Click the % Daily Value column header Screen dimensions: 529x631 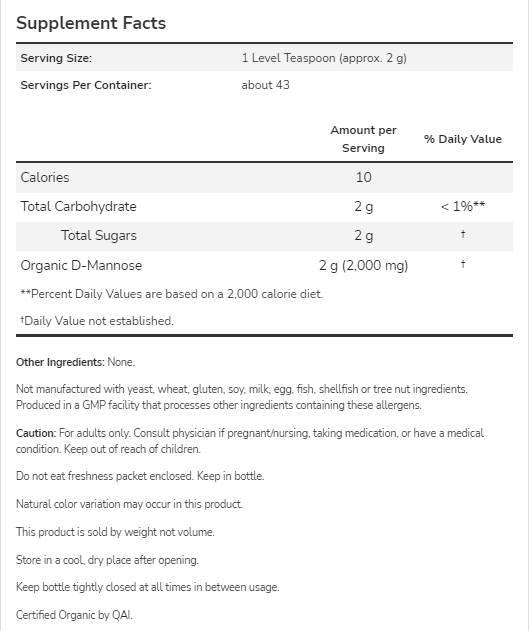pos(463,139)
